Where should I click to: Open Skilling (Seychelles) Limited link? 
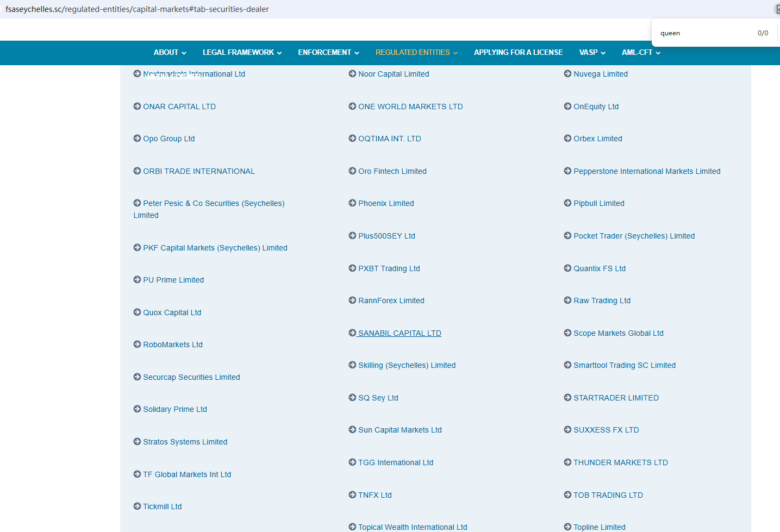click(x=407, y=365)
